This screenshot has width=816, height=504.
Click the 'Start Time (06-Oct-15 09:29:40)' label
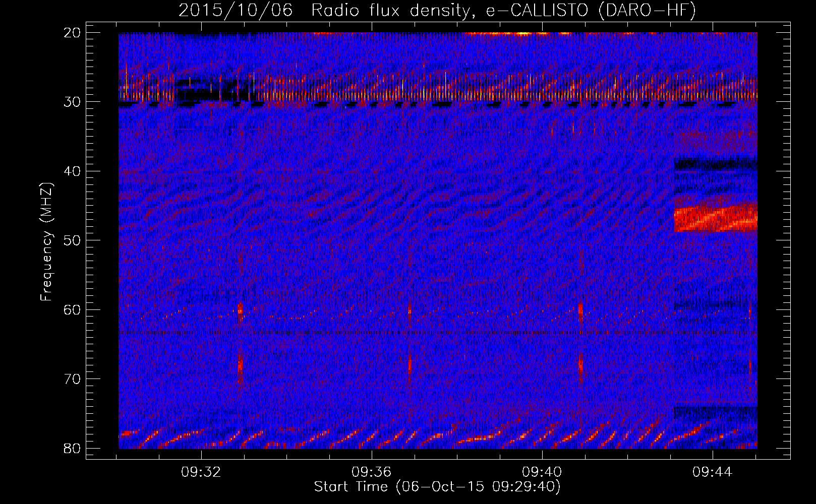[437, 487]
